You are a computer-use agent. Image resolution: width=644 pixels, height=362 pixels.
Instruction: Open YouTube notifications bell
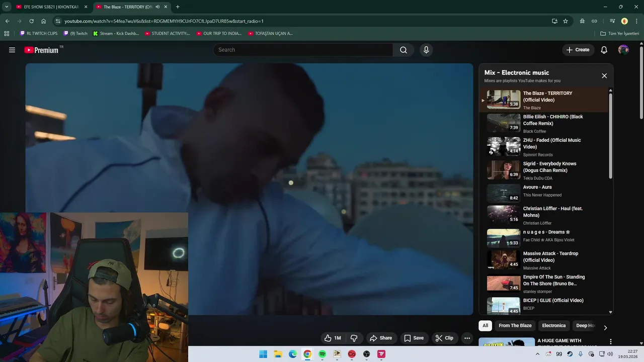[x=604, y=50]
